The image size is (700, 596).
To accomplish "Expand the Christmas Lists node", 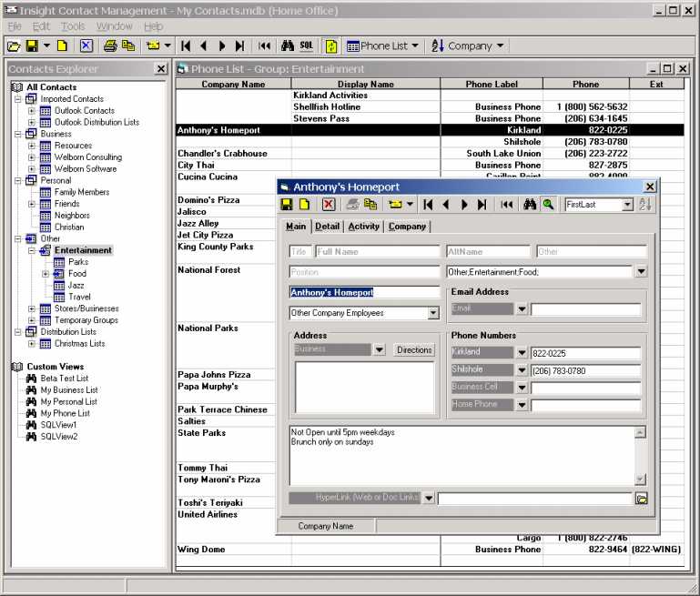I will pos(32,344).
